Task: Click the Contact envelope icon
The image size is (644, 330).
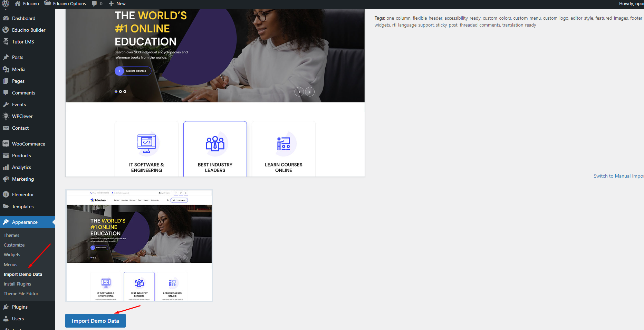Action: tap(6, 128)
